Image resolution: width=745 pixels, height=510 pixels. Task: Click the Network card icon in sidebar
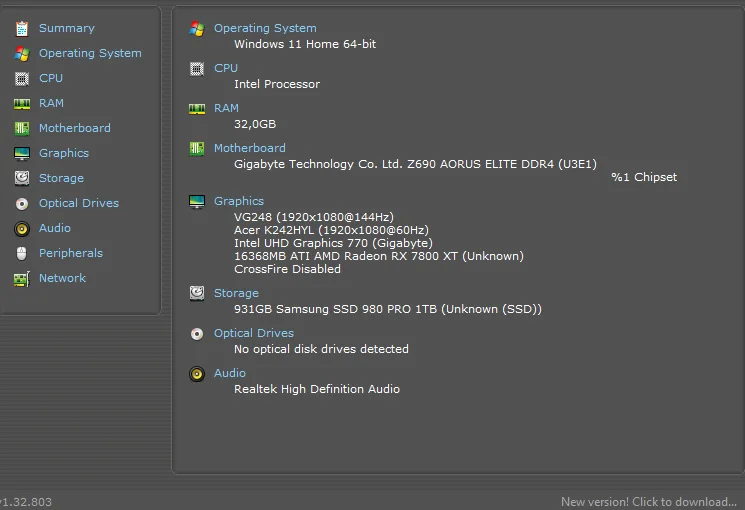point(22,279)
